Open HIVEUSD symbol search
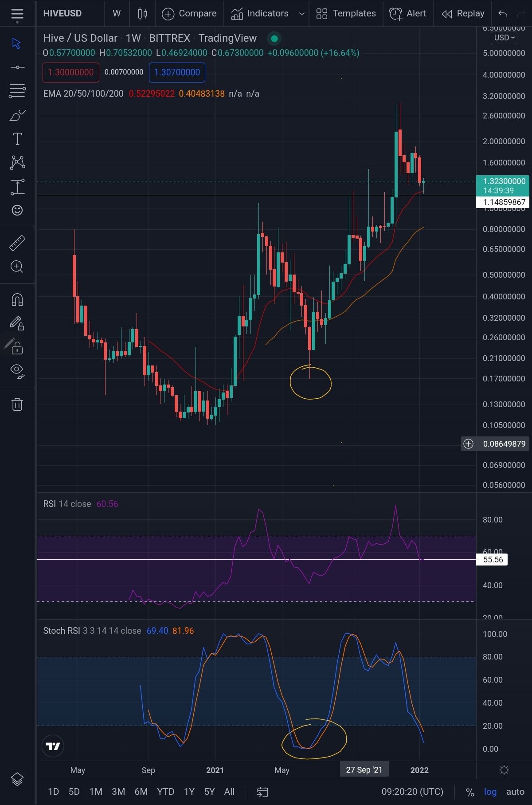Viewport: 532px width, 805px height. pos(63,13)
